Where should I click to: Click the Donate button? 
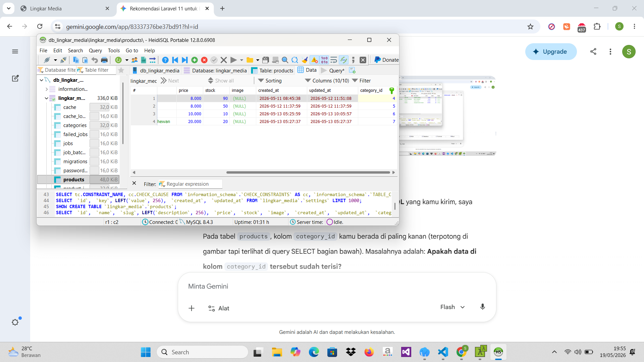tap(386, 60)
